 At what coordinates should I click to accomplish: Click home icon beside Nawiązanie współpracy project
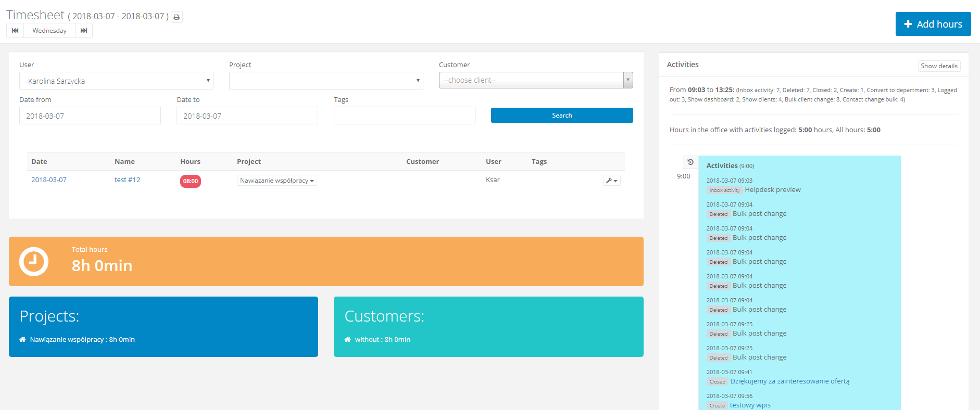pos(22,340)
